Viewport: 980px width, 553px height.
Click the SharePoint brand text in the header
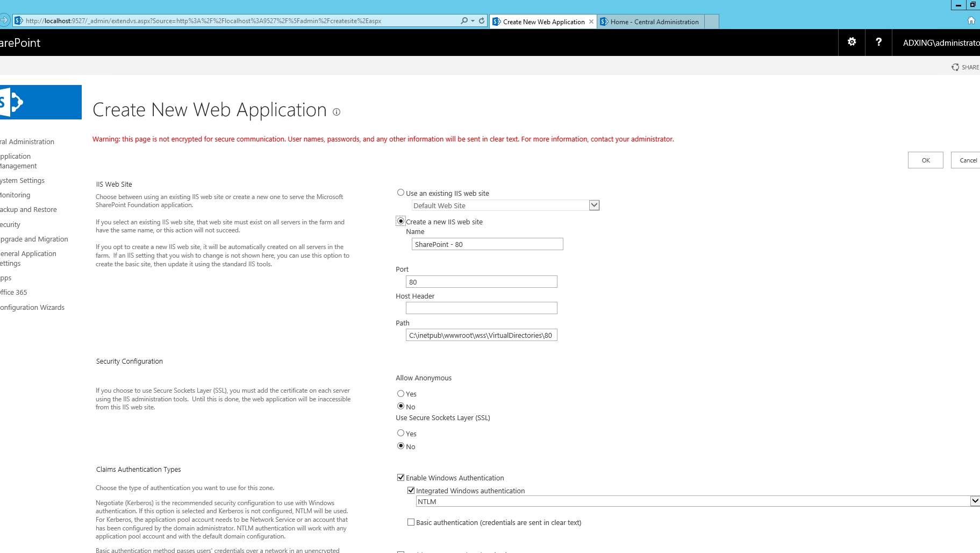pos(20,42)
